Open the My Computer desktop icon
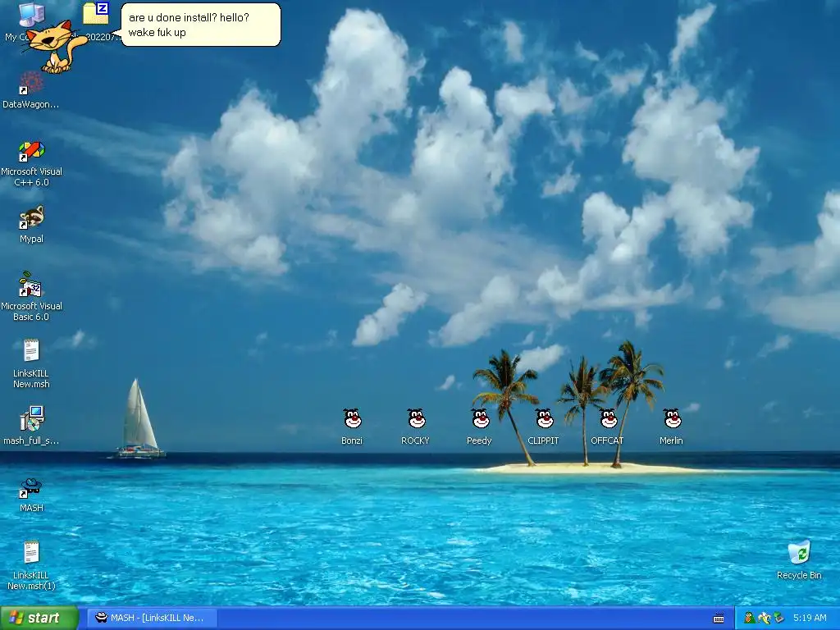The width and height of the screenshot is (840, 630). point(32,15)
